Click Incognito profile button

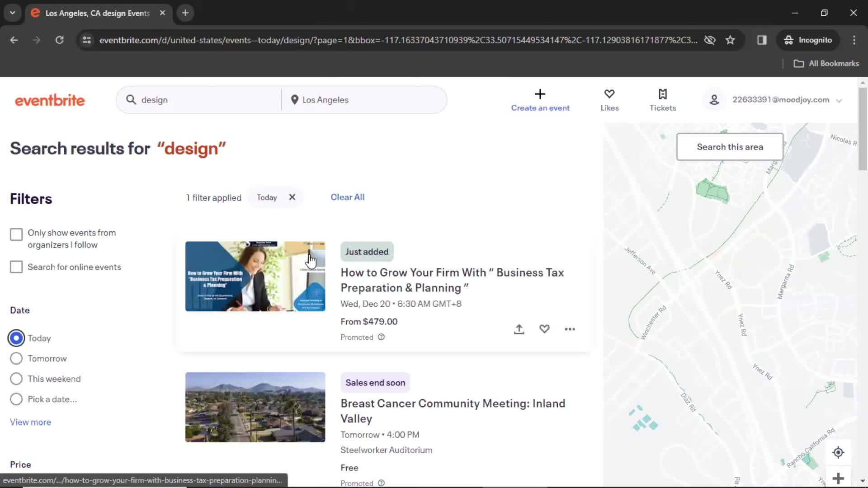click(x=808, y=40)
